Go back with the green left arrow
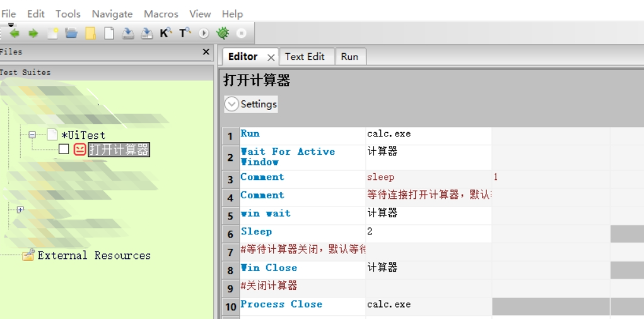Screen dimensions: 644x319 coord(15,33)
